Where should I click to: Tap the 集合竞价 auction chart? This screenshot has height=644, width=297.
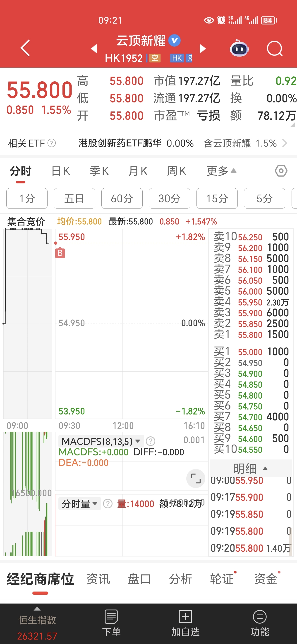point(28,324)
